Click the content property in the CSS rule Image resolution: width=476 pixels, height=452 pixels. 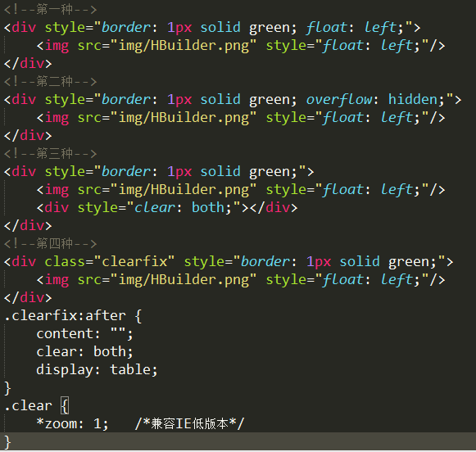pos(65,334)
